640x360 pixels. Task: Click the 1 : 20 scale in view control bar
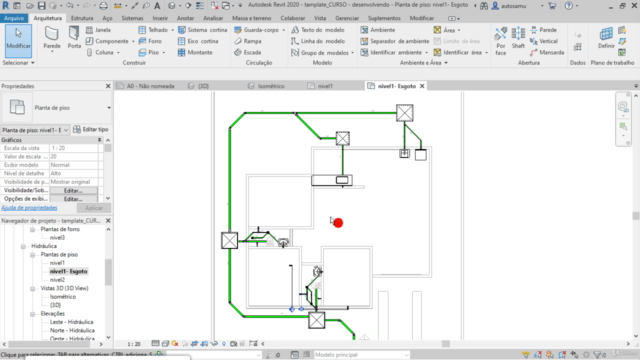[133, 344]
